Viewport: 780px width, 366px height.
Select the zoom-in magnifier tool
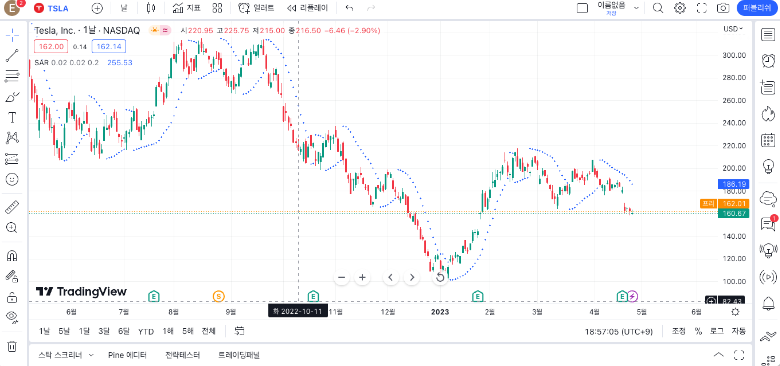point(12,228)
